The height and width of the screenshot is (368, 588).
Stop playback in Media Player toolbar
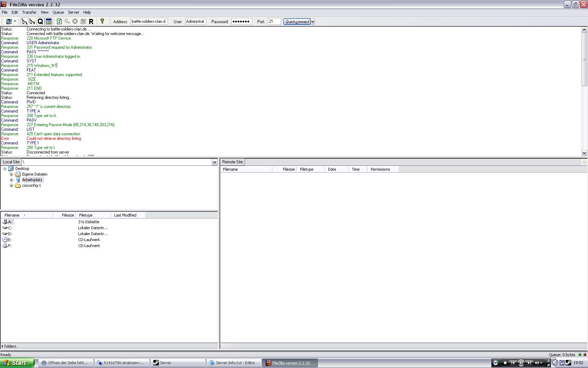click(505, 363)
